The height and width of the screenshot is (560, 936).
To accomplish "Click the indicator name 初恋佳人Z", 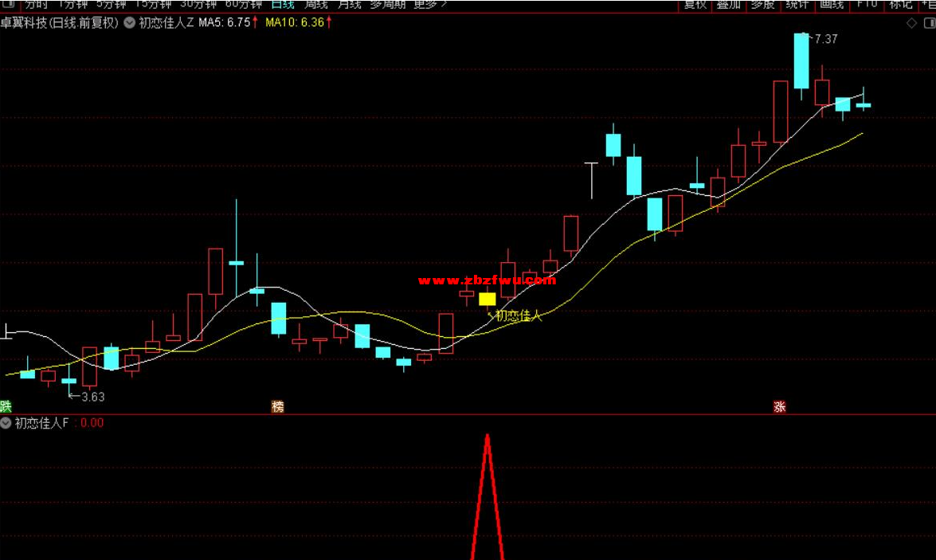I will [x=166, y=22].
